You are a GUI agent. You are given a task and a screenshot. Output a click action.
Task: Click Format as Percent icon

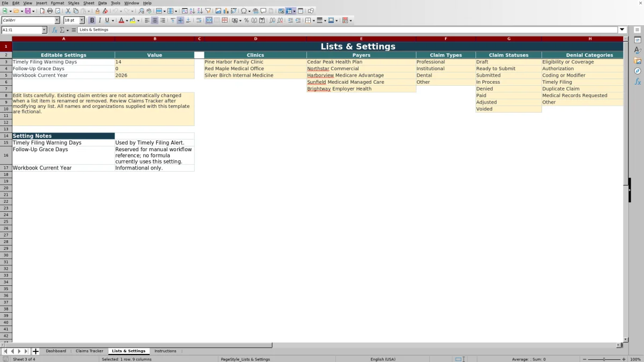tap(246, 20)
